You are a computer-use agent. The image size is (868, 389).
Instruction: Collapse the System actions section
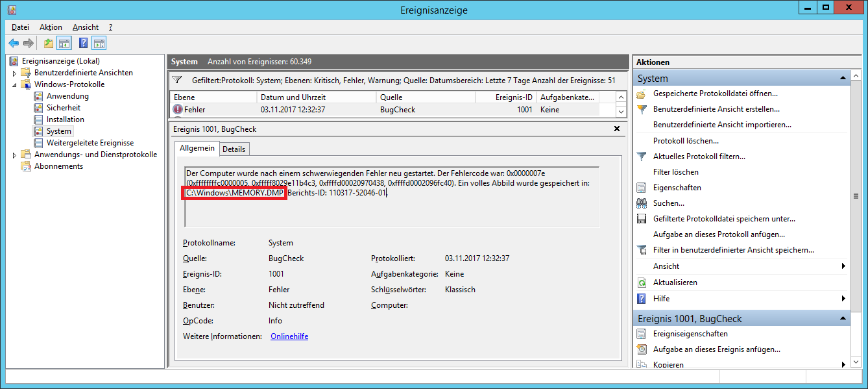click(843, 78)
